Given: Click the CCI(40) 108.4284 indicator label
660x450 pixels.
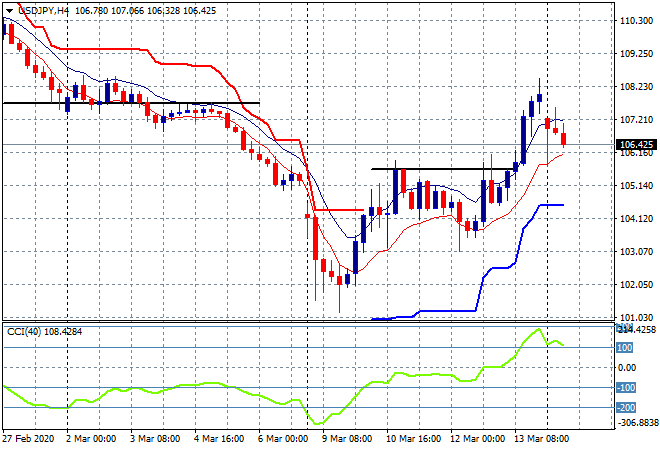Looking at the screenshot, I should coord(45,332).
